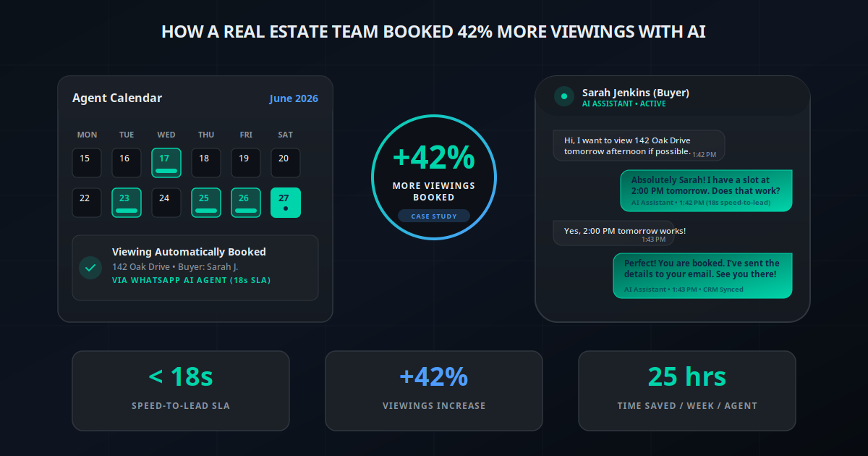The image size is (868, 456).
Task: Click the MON column header
Action: click(87, 135)
